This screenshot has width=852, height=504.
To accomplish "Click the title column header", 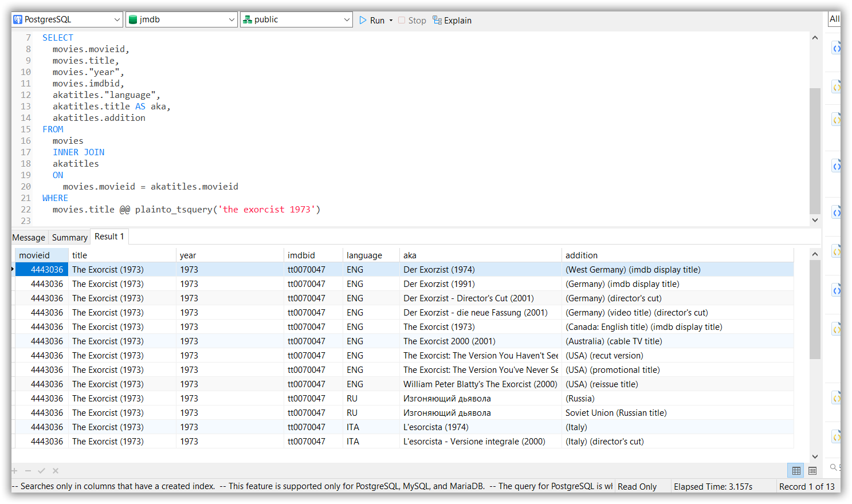I will [x=122, y=255].
